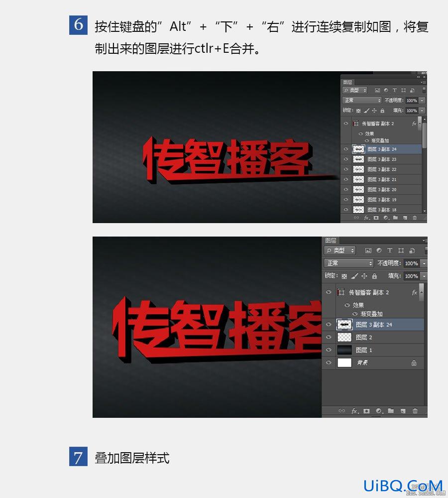Image resolution: width=448 pixels, height=498 pixels.
Task: Click lock all padlock beside 锁定 in lower panel
Action: [x=374, y=276]
